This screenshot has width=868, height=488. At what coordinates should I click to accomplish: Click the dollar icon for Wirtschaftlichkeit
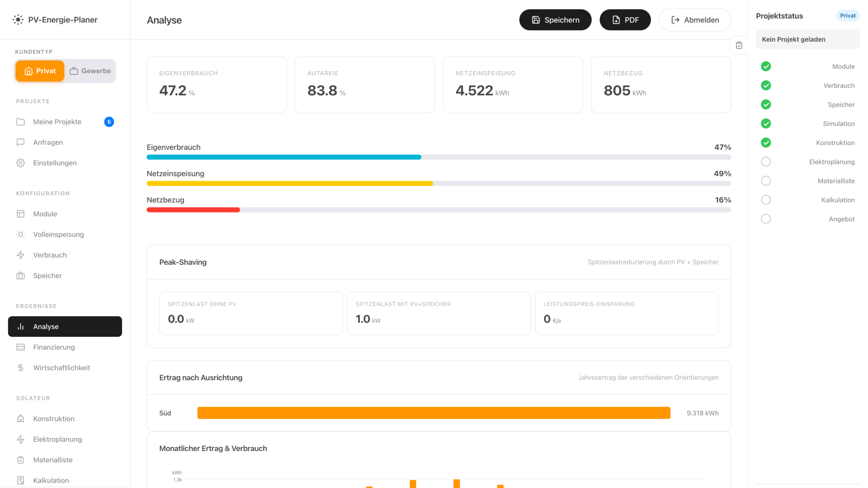pyautogui.click(x=21, y=368)
